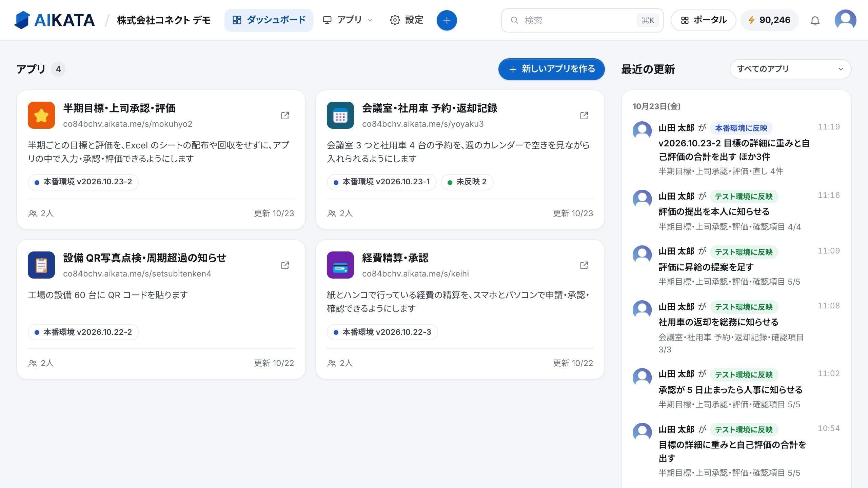This screenshot has height=488, width=868.
Task: Expand the すべてのアプリ filter dropdown
Action: point(790,69)
